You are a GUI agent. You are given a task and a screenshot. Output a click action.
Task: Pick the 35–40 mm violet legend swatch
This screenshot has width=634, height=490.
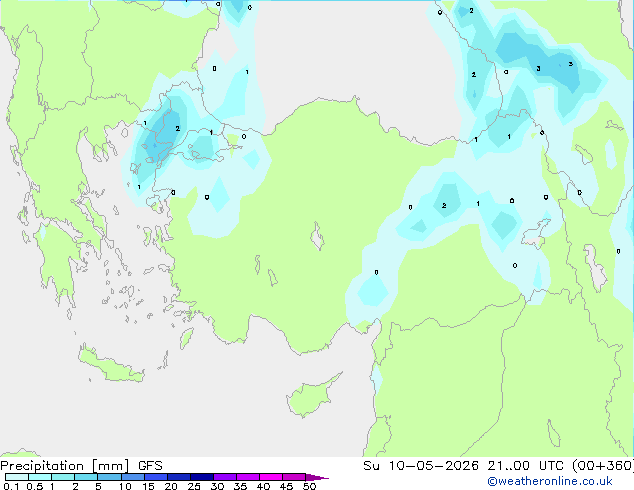tap(247, 477)
